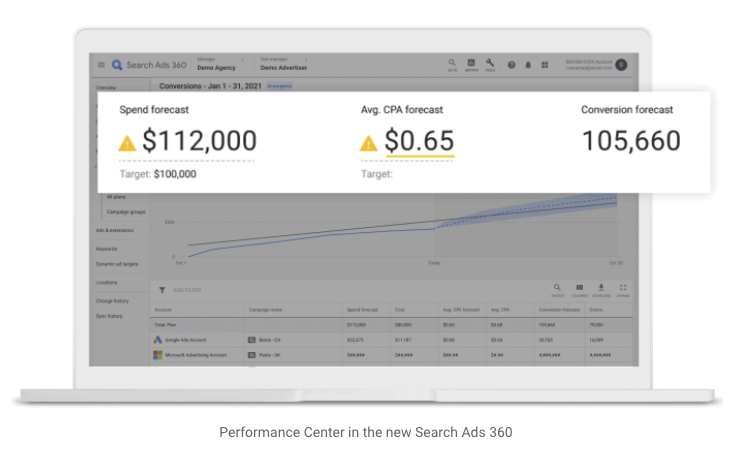The height and width of the screenshot is (472, 740).
Task: Click the user account avatar
Action: pos(621,64)
